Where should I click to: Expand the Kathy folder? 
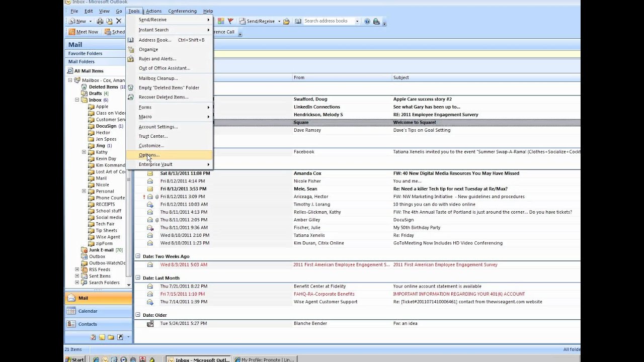84,152
